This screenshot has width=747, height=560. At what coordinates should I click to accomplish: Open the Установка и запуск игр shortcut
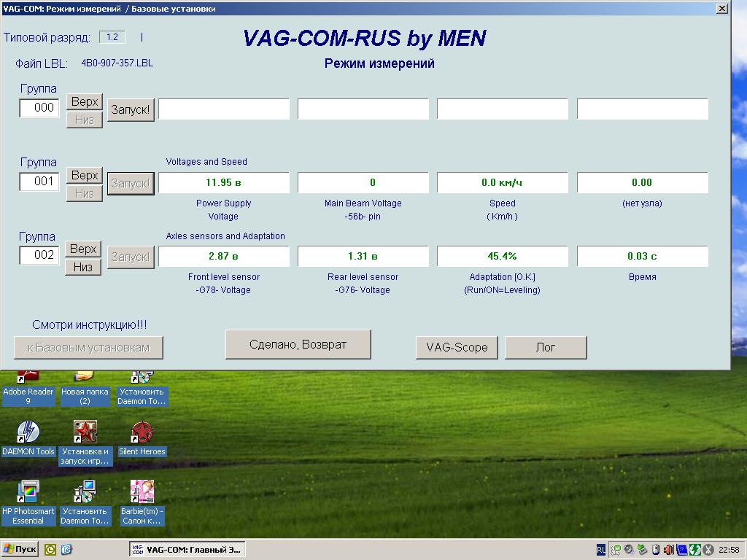click(x=85, y=433)
